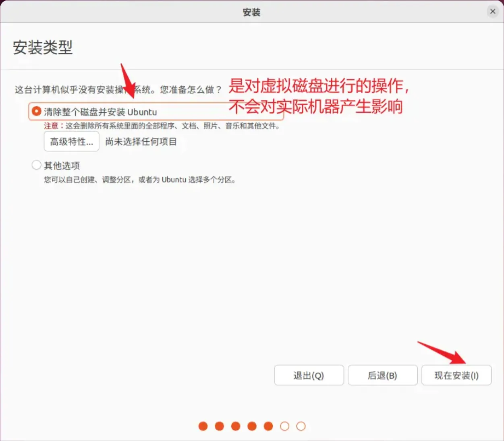This screenshot has width=504, height=441.
Task: Click the last empty progress dot
Action: tap(301, 426)
